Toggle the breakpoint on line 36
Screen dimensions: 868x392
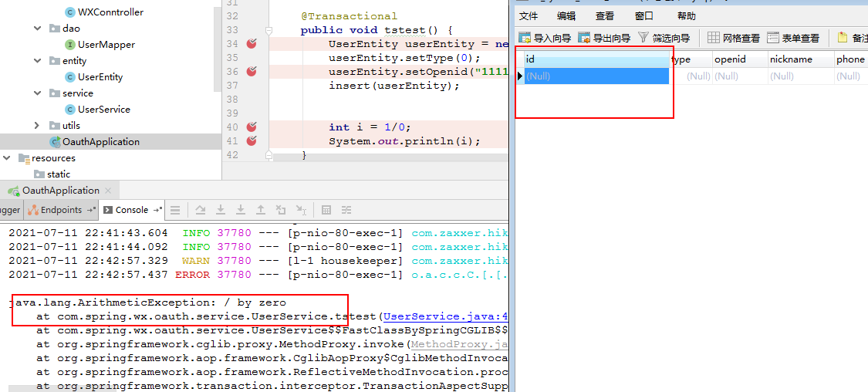252,72
